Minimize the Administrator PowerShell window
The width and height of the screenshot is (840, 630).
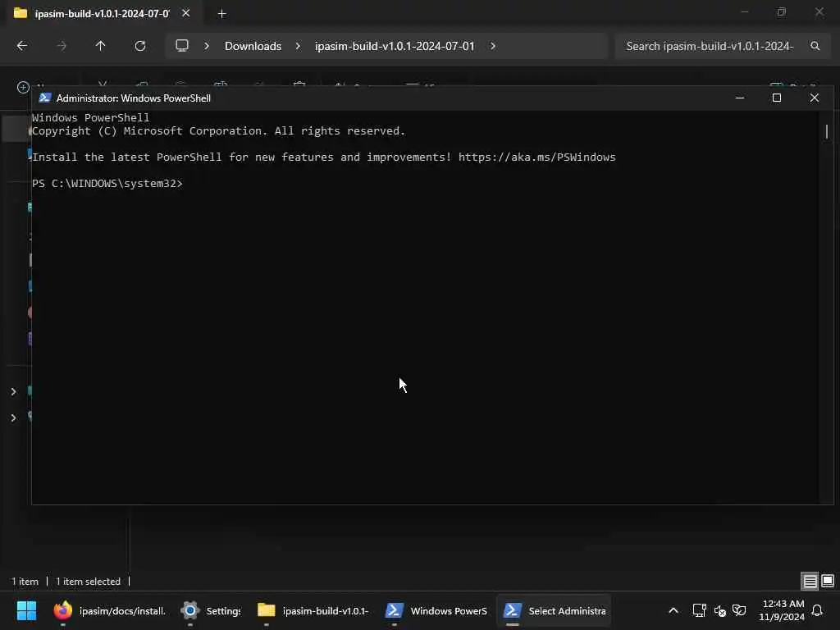(740, 98)
